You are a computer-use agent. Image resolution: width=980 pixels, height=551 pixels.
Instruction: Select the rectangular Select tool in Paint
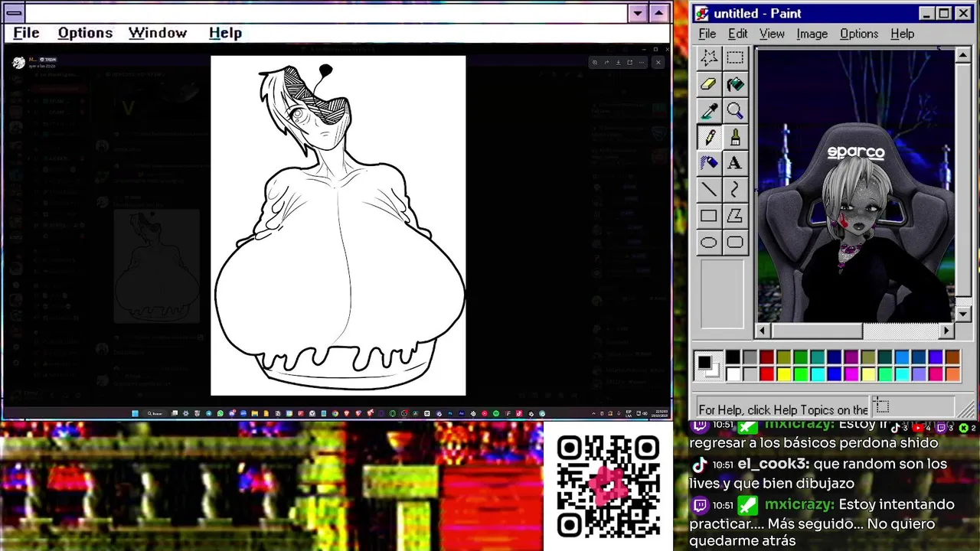coord(735,58)
